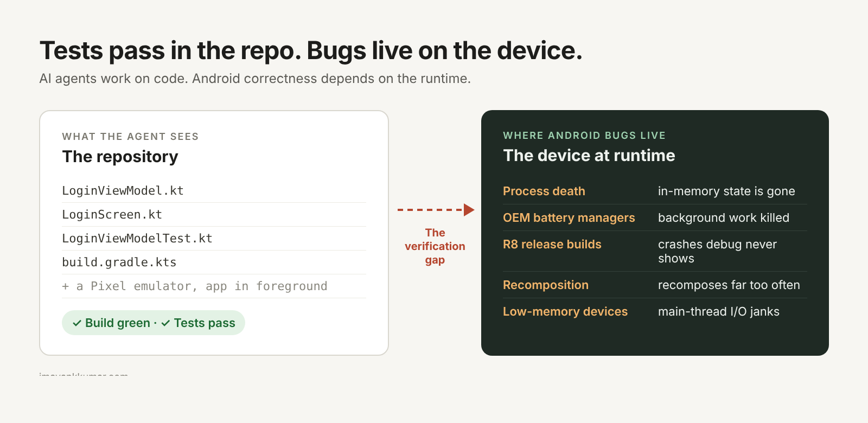Click '+ a Pixel emulator, app in foreground'

point(195,286)
